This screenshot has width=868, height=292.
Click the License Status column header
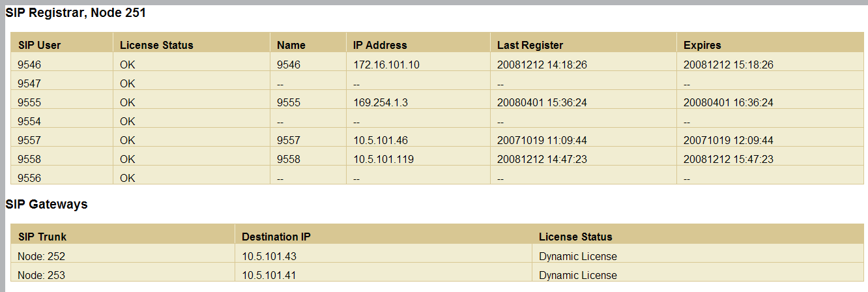(x=156, y=45)
